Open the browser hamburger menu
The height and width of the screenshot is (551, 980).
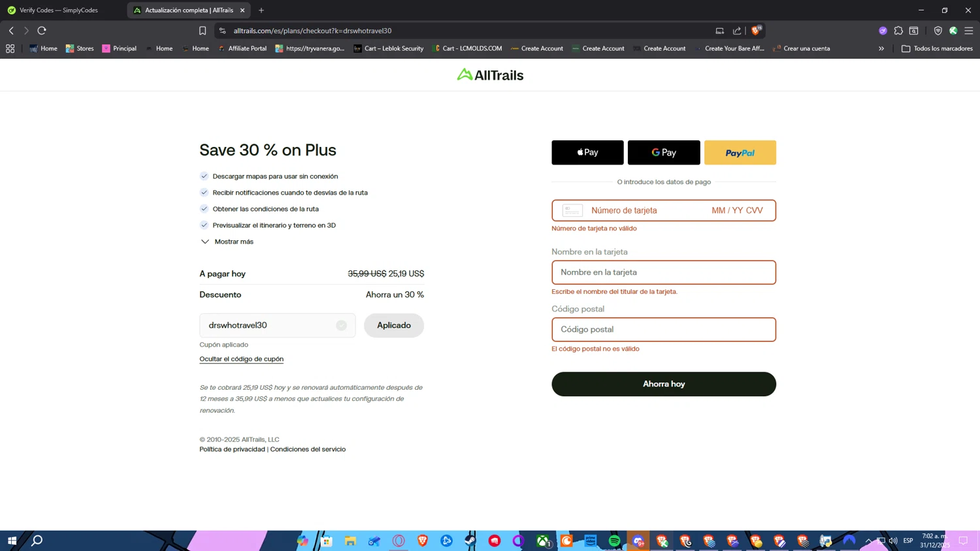[969, 31]
